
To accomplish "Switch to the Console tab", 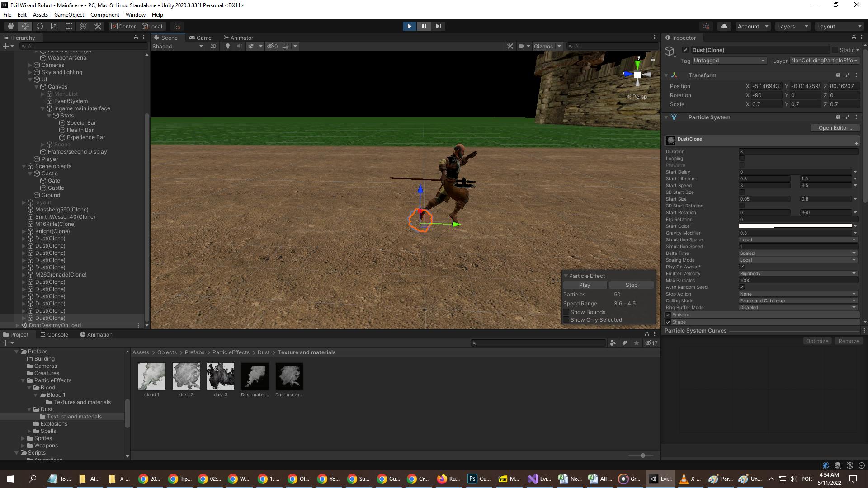I will point(54,334).
